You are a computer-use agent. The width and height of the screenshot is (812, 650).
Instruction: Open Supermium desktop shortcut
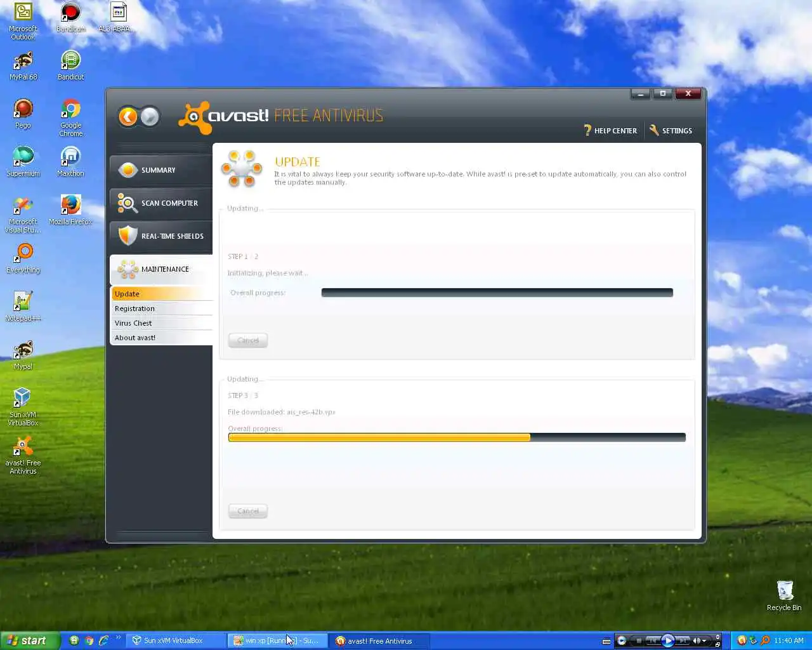23,162
